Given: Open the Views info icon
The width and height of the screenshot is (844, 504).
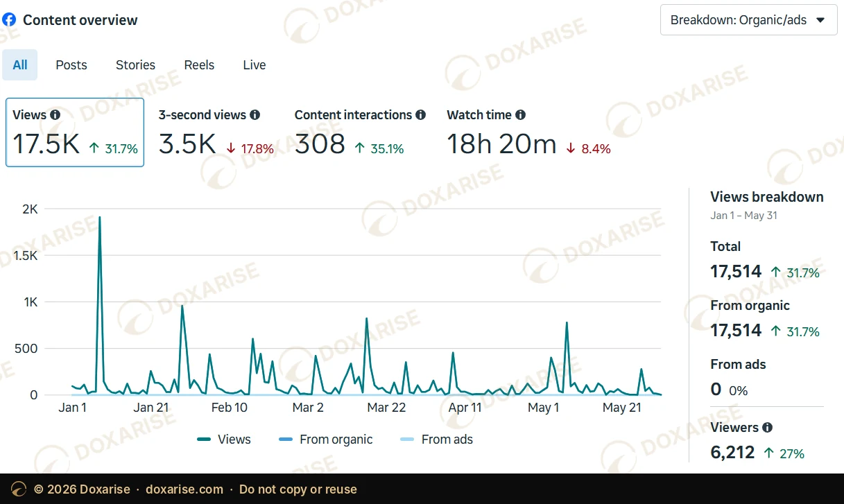Looking at the screenshot, I should (x=55, y=115).
